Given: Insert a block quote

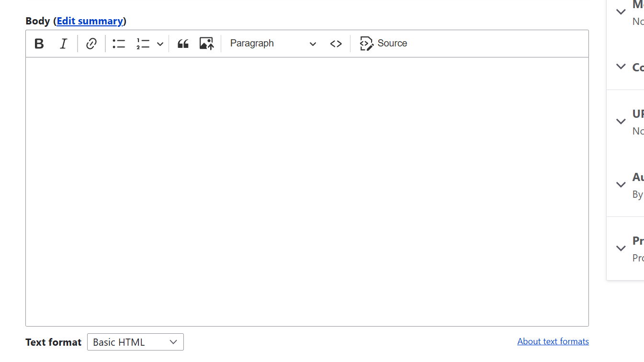Looking at the screenshot, I should click(183, 43).
